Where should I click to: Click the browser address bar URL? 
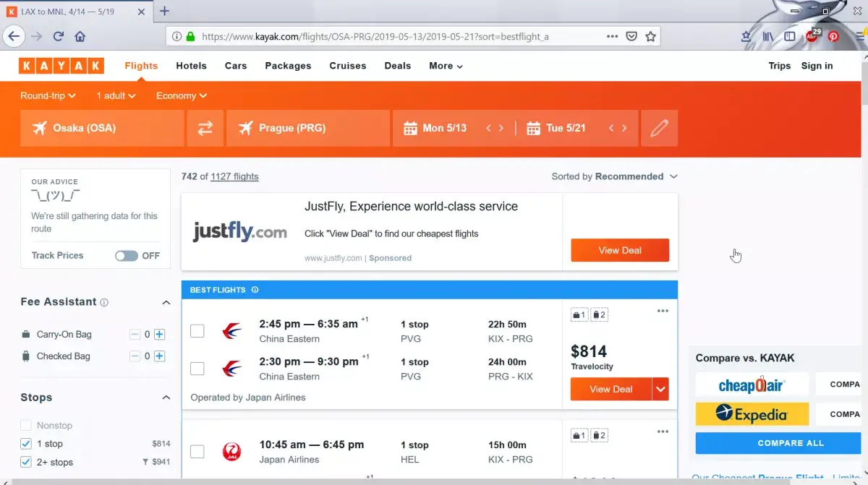click(x=375, y=36)
